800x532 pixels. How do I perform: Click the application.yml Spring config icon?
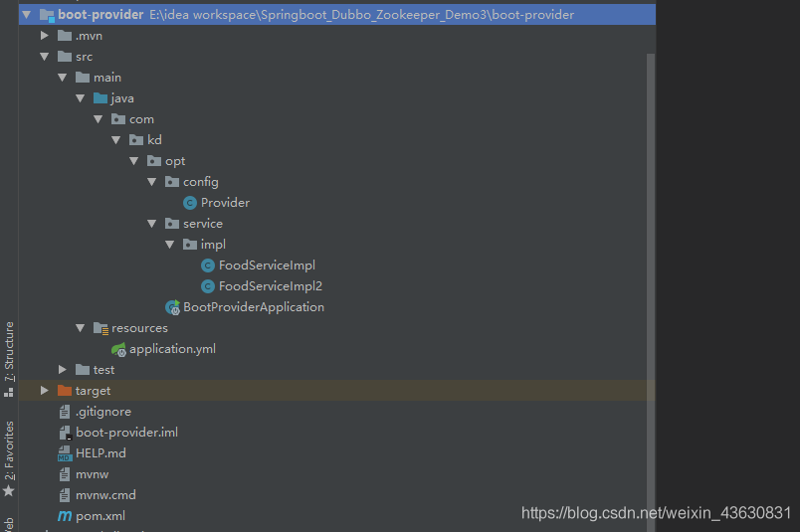(x=118, y=350)
